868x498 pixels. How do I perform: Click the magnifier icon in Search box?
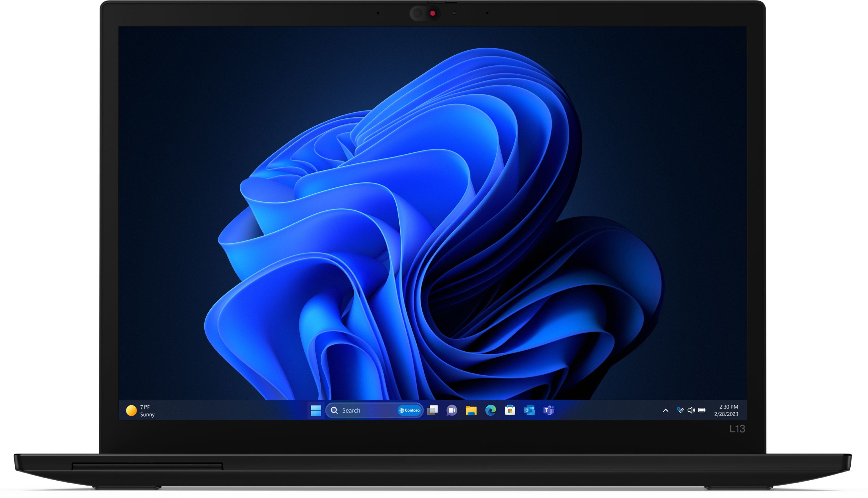click(x=334, y=410)
